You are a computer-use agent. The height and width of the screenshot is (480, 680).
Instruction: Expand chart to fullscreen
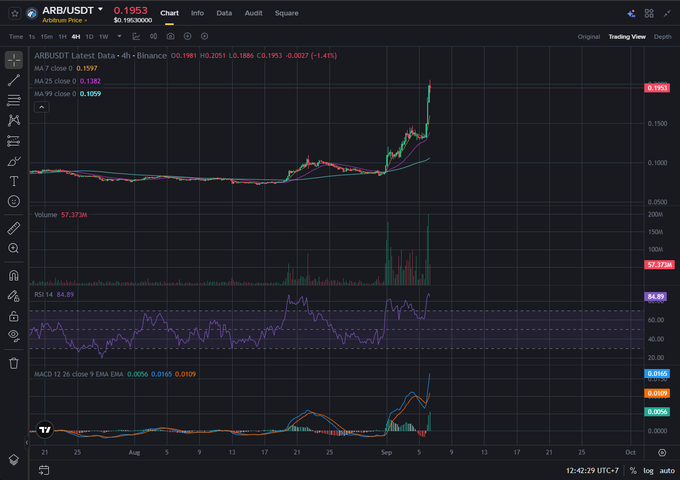[x=667, y=13]
